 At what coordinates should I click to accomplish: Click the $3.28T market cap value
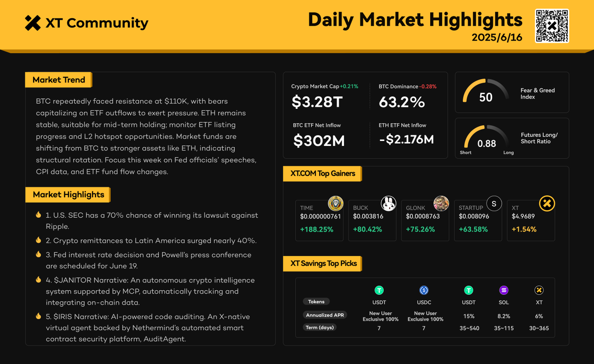tap(317, 102)
